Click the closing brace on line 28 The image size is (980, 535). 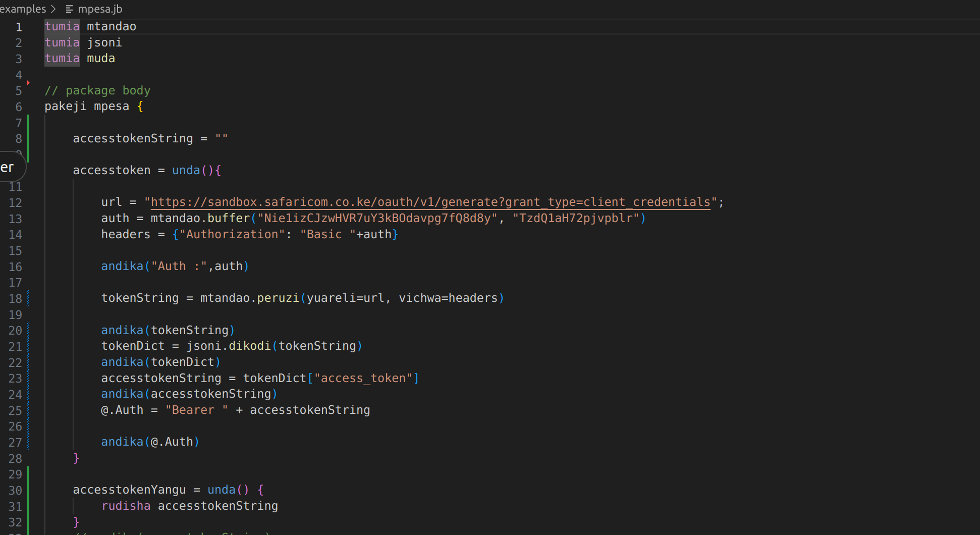click(76, 458)
